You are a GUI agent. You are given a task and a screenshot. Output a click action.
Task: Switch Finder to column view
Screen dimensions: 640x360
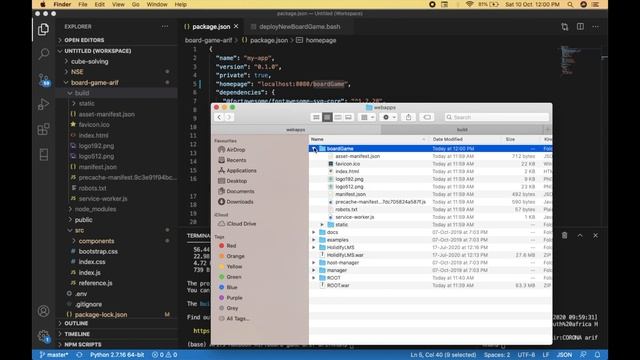tap(338, 117)
